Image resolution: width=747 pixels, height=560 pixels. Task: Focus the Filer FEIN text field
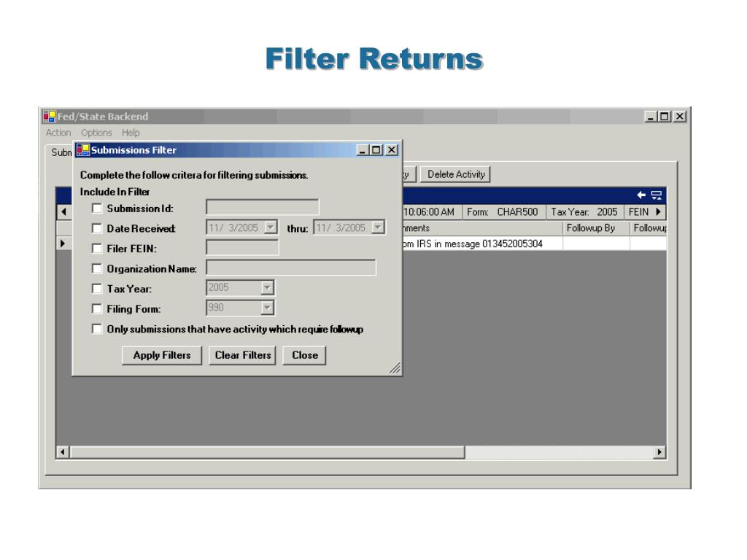click(x=242, y=247)
